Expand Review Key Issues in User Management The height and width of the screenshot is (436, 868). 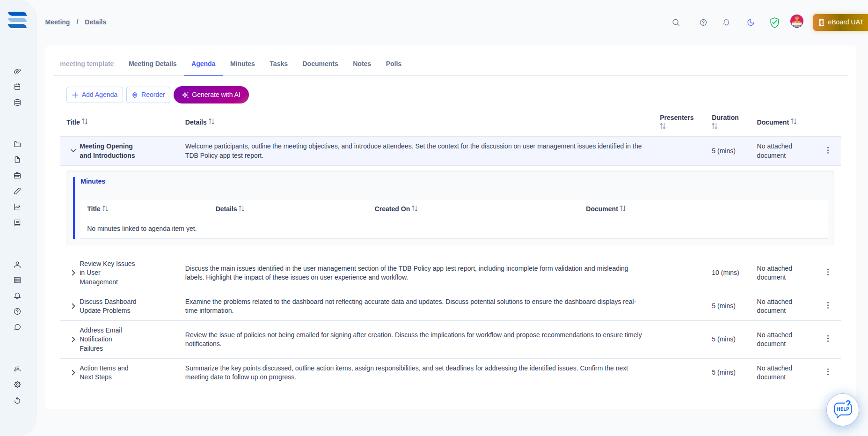click(x=73, y=273)
